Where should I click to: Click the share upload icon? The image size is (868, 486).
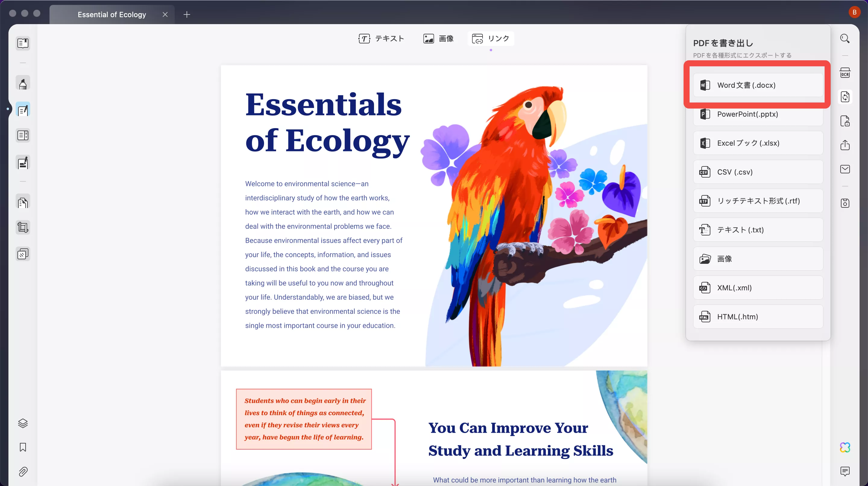(x=845, y=145)
